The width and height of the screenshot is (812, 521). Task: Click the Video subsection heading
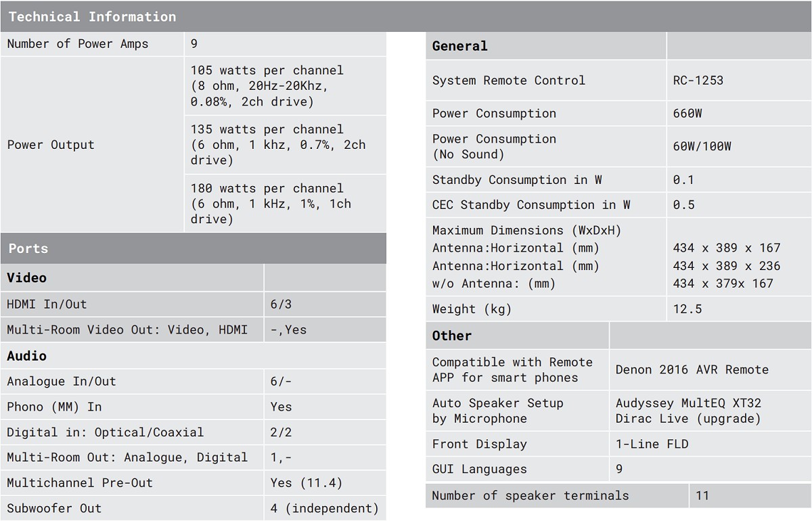coord(27,277)
